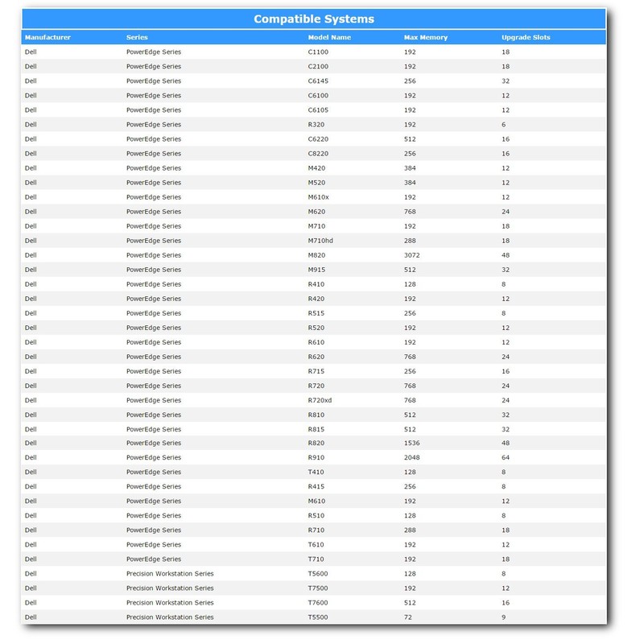Select the Series column header
Image resolution: width=644 pixels, height=644 pixels.
[x=137, y=37]
